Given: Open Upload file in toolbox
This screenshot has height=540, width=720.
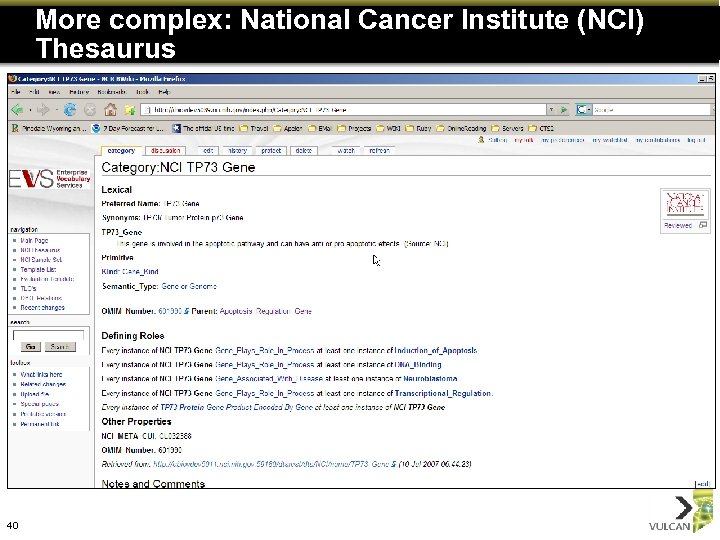Looking at the screenshot, I should (x=34, y=394).
